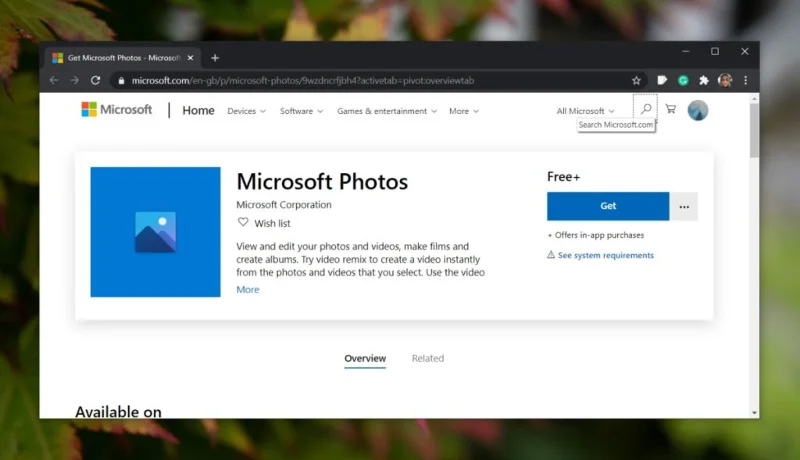Image resolution: width=800 pixels, height=460 pixels.
Task: Expand the Software dropdown menu
Action: [x=302, y=111]
